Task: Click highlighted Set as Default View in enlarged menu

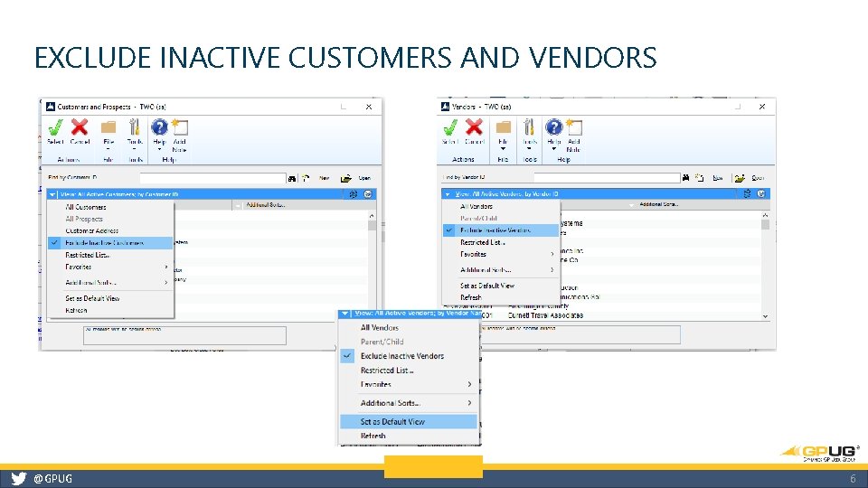Action: [409, 422]
